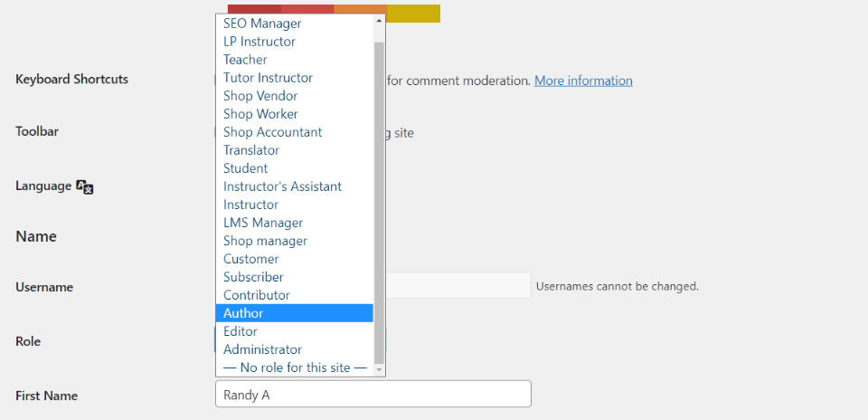This screenshot has height=420, width=868.
Task: Click the yellow color scheme swatch
Action: point(413,13)
